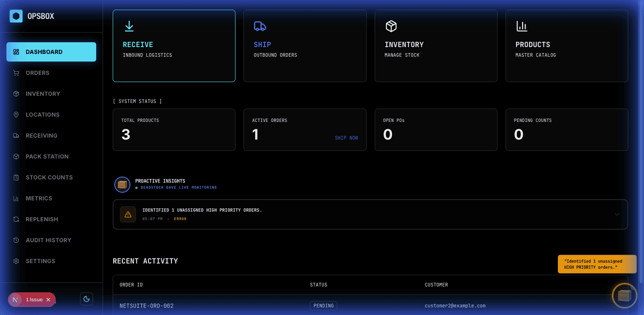Click the Active Orders stat card

click(x=305, y=130)
